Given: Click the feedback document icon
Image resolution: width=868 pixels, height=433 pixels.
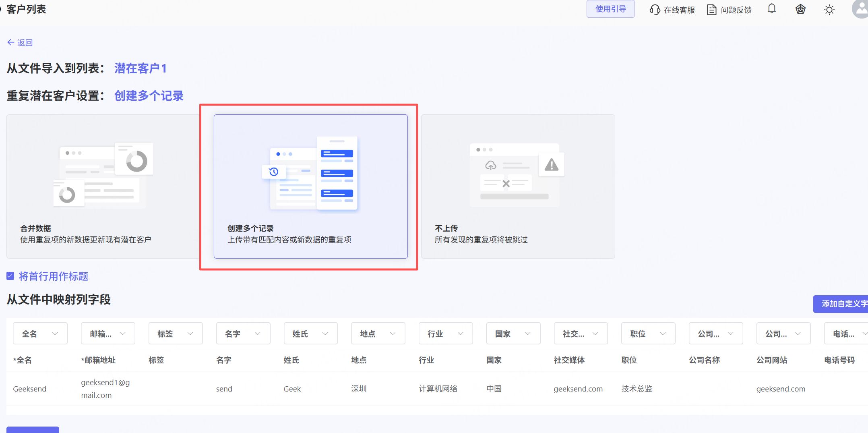Looking at the screenshot, I should [x=711, y=10].
